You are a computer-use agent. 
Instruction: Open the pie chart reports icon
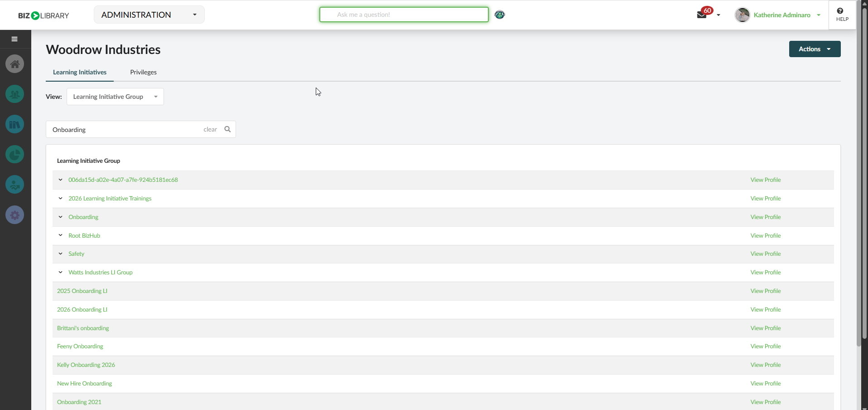tap(15, 155)
